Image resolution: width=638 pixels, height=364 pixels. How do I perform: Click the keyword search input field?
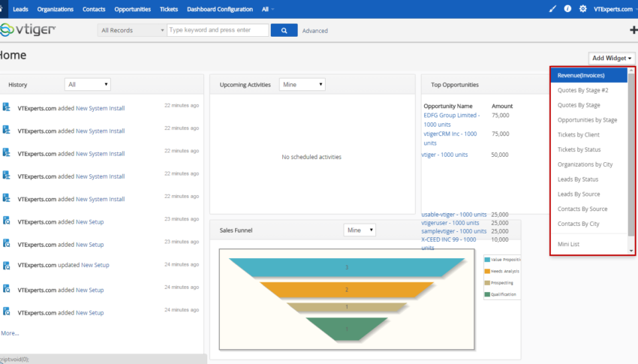point(218,30)
